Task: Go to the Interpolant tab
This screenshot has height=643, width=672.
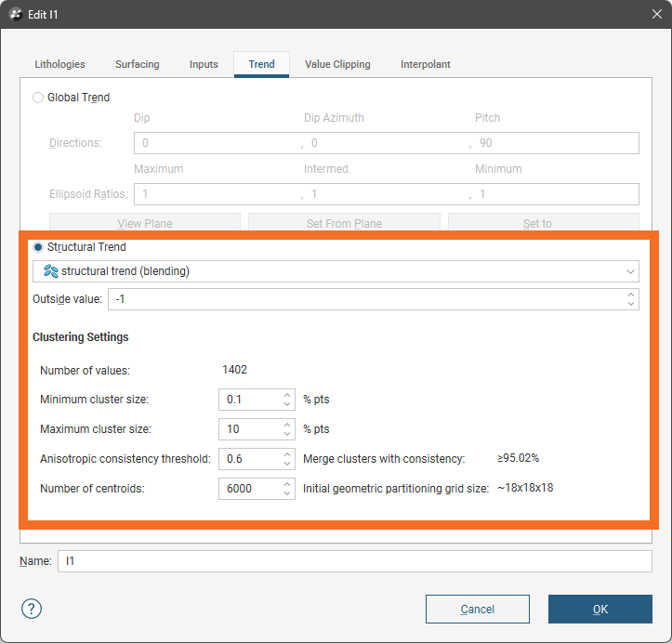Action: point(426,64)
